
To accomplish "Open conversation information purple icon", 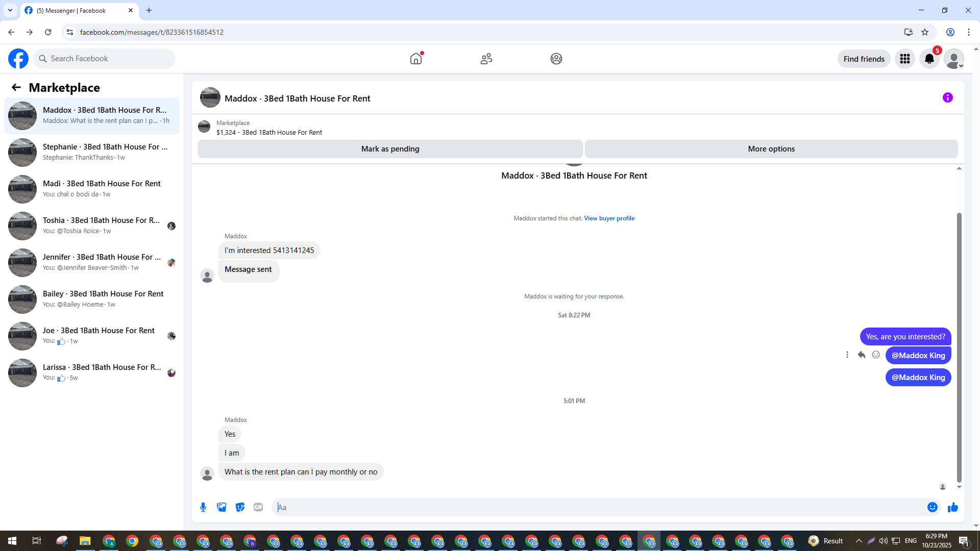I will point(947,97).
